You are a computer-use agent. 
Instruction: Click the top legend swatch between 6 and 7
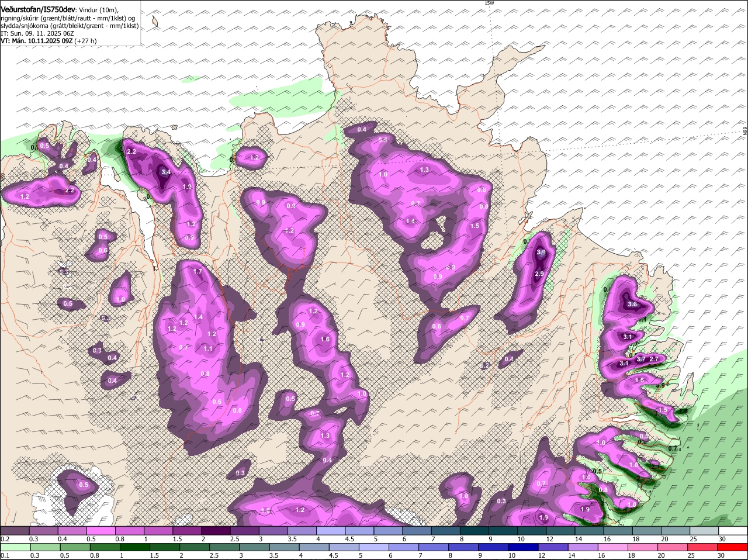pyautogui.click(x=417, y=530)
